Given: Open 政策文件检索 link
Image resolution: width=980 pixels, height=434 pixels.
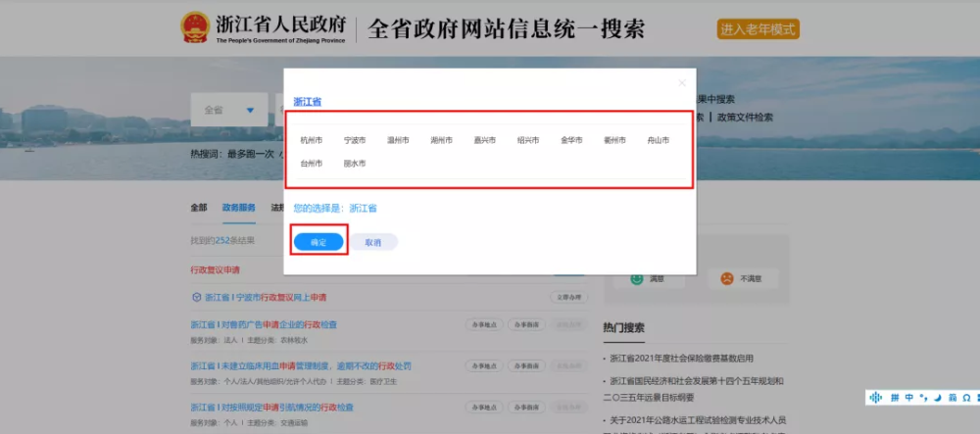Looking at the screenshot, I should click(745, 118).
